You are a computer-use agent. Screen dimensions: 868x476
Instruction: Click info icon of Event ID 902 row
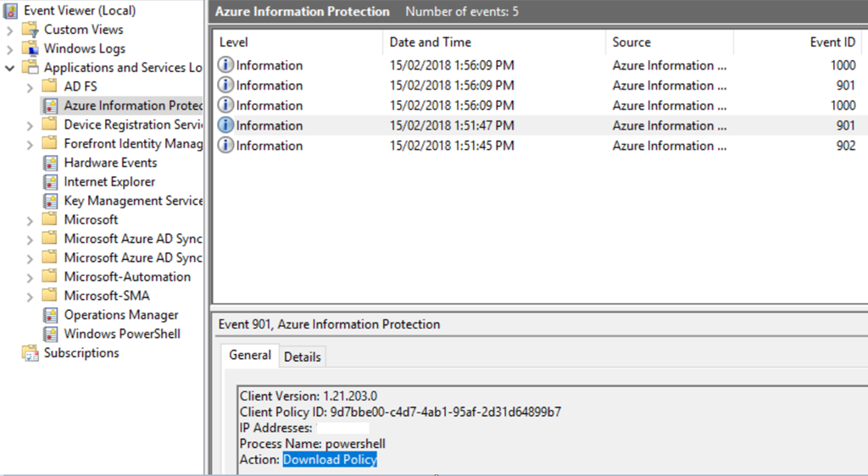225,146
